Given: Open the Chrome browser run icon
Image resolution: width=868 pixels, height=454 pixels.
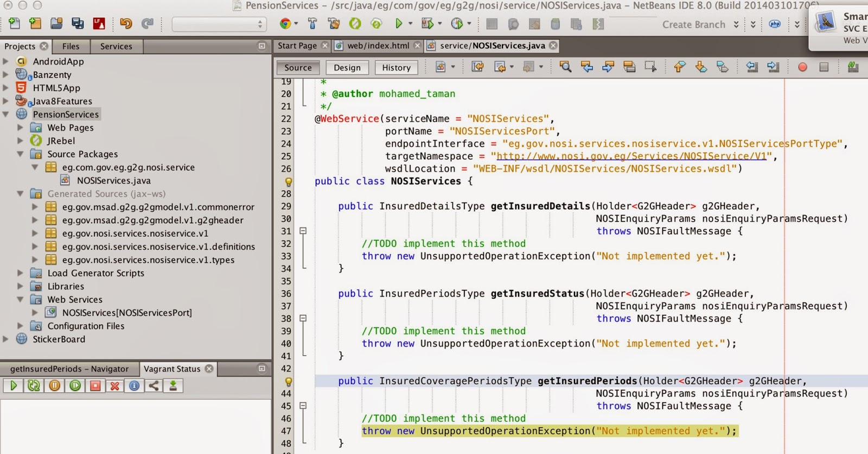Looking at the screenshot, I should (285, 23).
